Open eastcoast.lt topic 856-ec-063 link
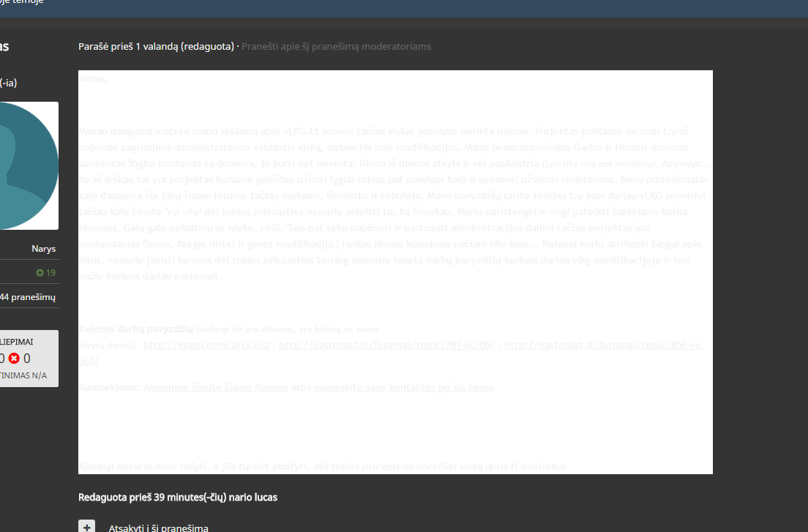 pyautogui.click(x=604, y=345)
